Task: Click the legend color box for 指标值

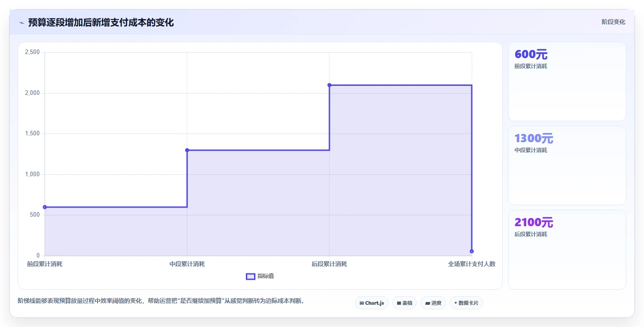Action: [x=250, y=277]
